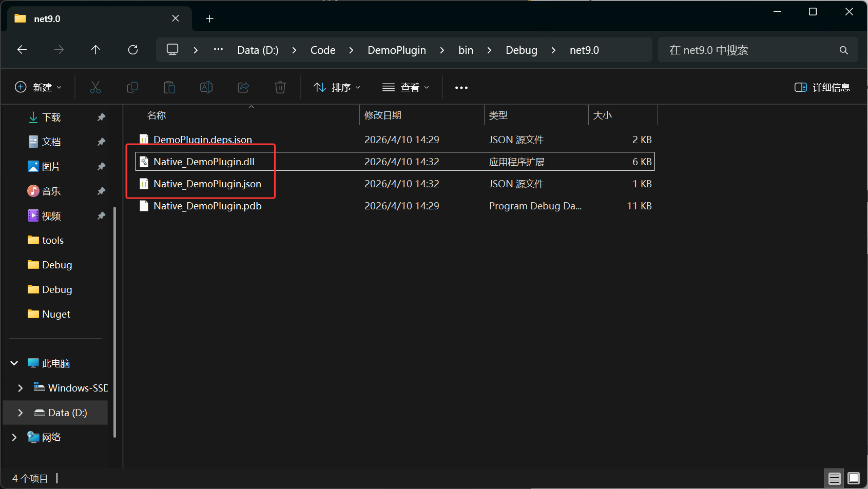Toggle the 详细信息 details pane

[x=822, y=87]
